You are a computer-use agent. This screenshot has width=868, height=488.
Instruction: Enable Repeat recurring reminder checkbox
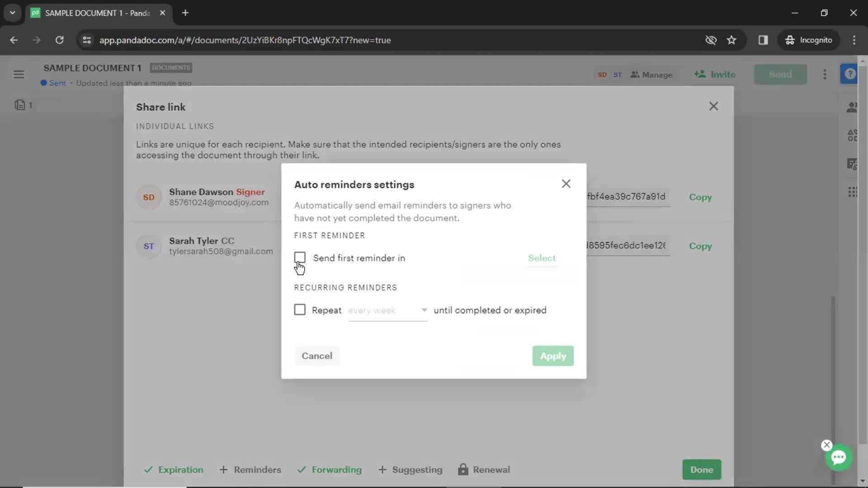tap(300, 310)
